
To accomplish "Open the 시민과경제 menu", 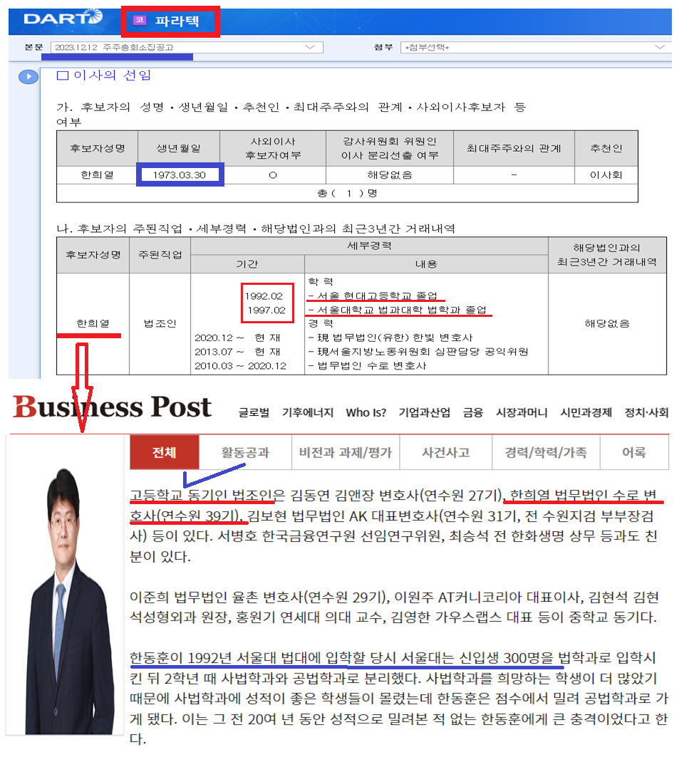I will point(586,412).
